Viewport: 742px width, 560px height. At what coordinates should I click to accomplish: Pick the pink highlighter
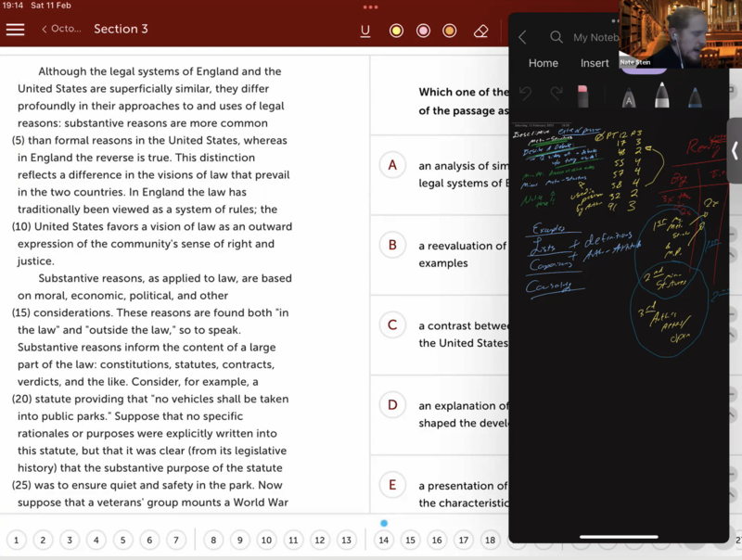[423, 31]
